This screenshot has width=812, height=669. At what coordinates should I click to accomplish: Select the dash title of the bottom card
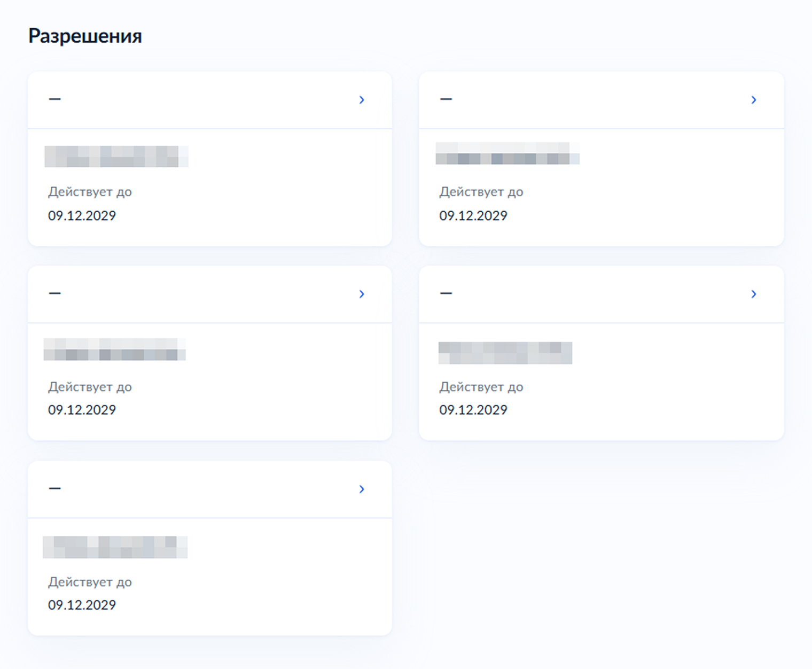coord(54,488)
